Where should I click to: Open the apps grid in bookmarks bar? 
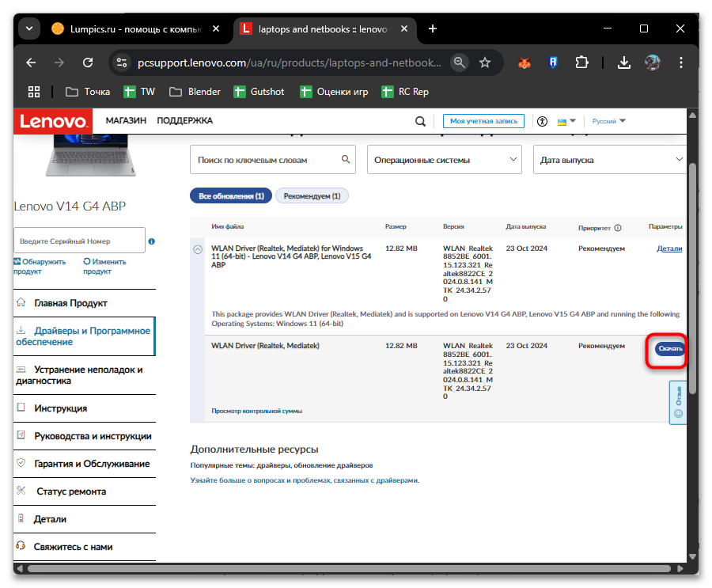pyautogui.click(x=34, y=92)
